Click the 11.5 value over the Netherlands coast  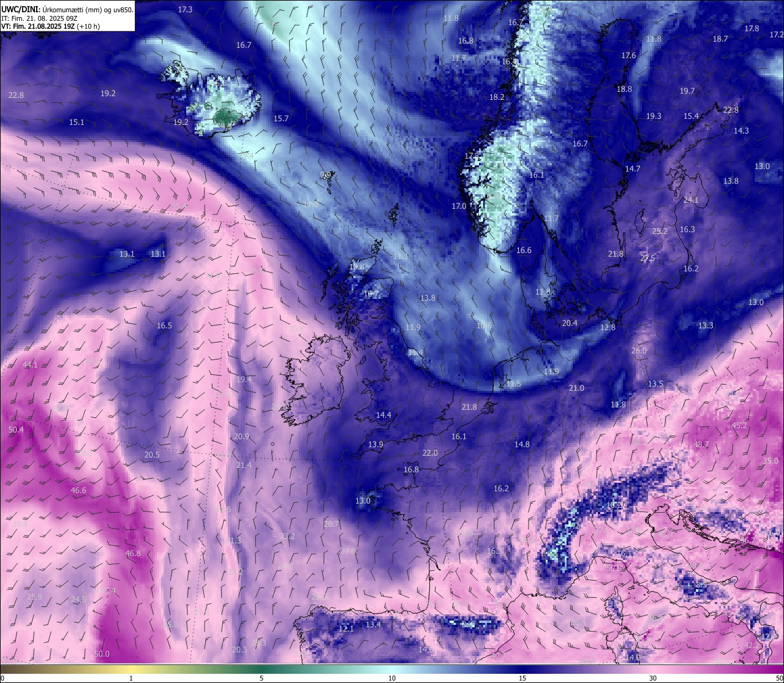click(x=513, y=384)
